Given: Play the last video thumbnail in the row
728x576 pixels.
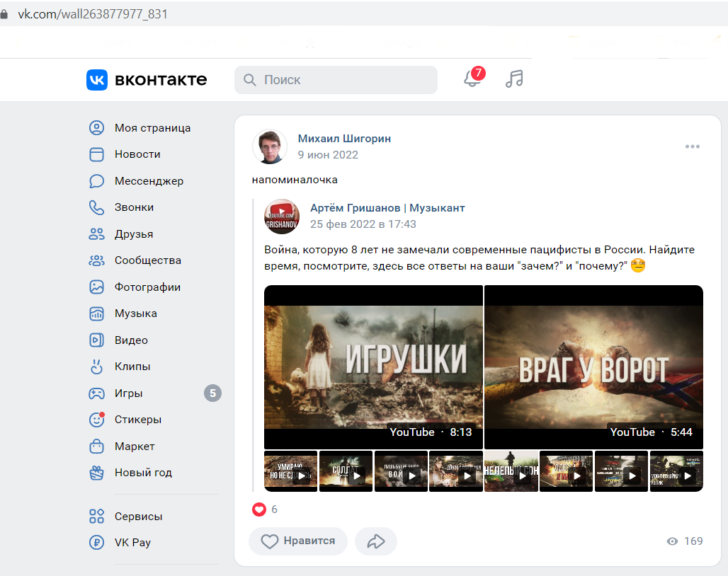Looking at the screenshot, I should [676, 471].
